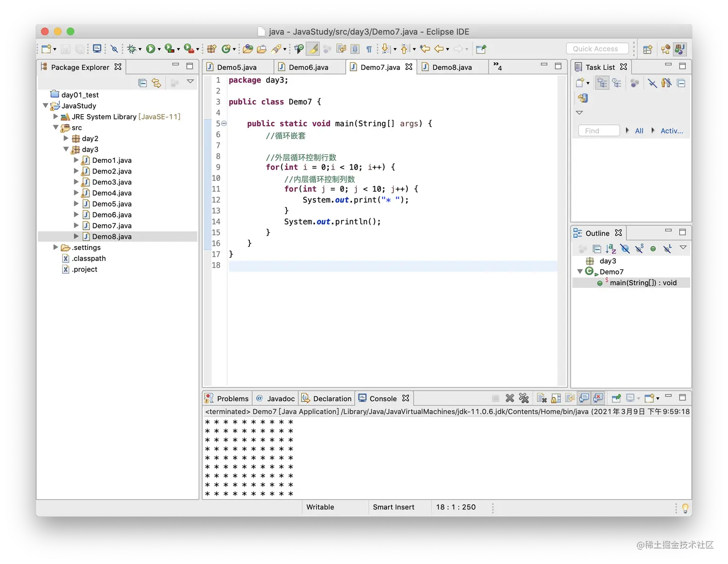
Task: Switch to the Demo5.java editor tab
Action: click(x=236, y=67)
